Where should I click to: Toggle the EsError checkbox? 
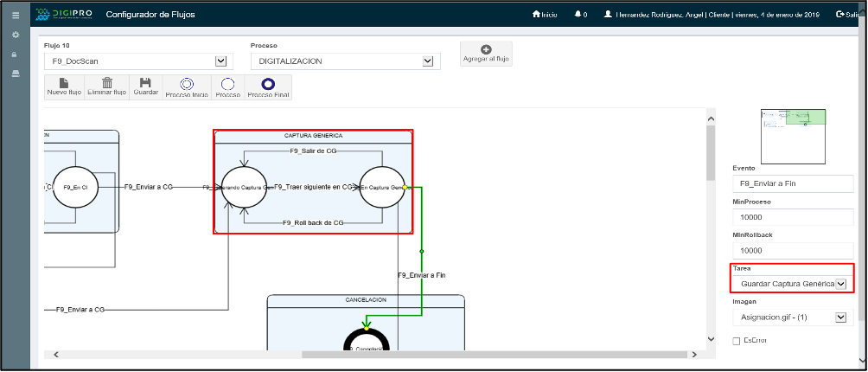tap(737, 341)
